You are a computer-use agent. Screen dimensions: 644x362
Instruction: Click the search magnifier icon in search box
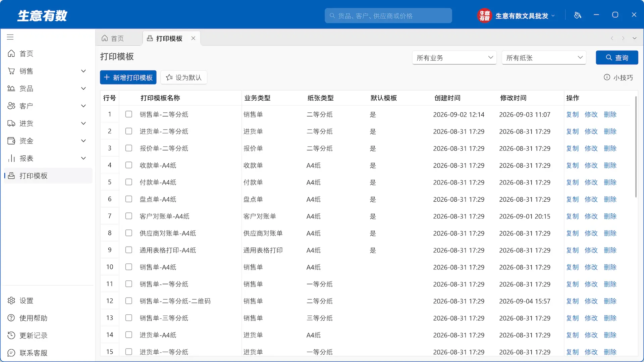332,16
